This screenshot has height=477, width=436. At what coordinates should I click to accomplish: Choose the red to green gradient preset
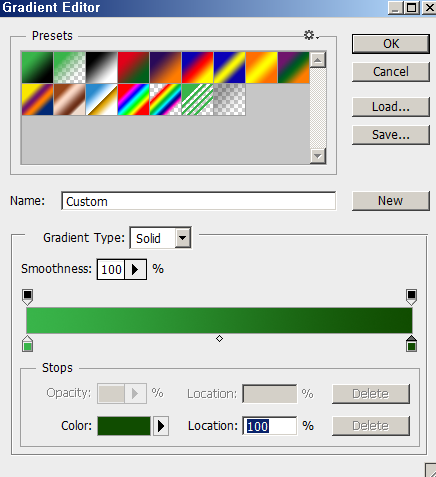pyautogui.click(x=133, y=67)
